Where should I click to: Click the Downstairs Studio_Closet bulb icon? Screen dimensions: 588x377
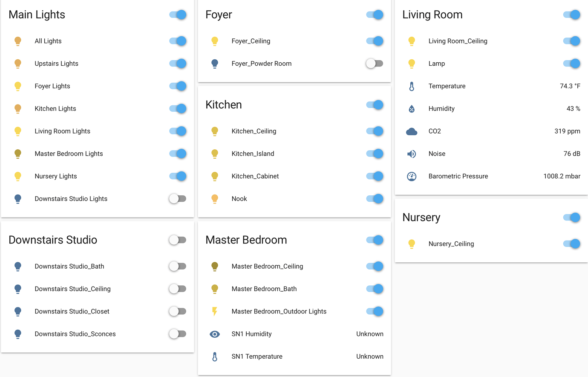click(18, 311)
